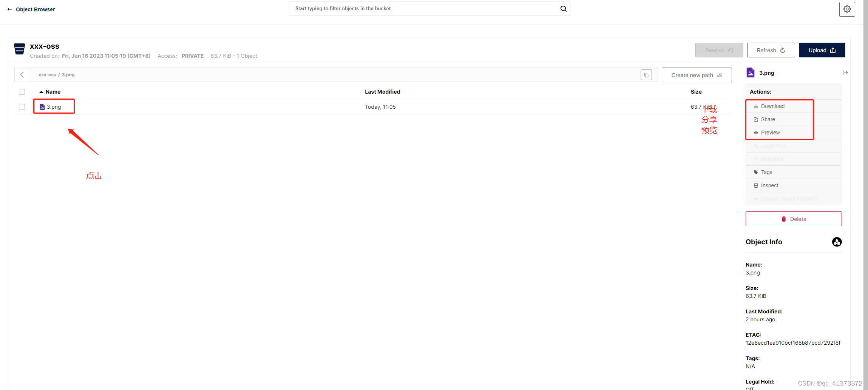Select the header select-all checkbox
868x390 pixels.
[22, 92]
